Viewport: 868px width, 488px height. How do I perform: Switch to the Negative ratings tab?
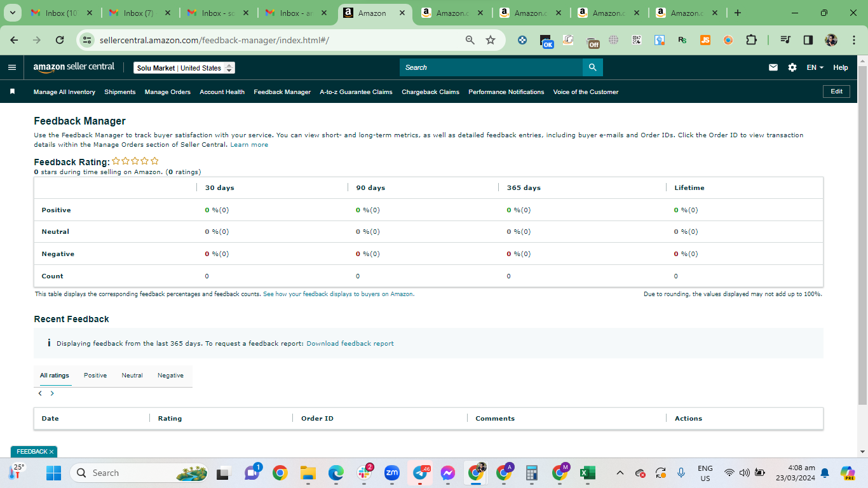pos(170,376)
